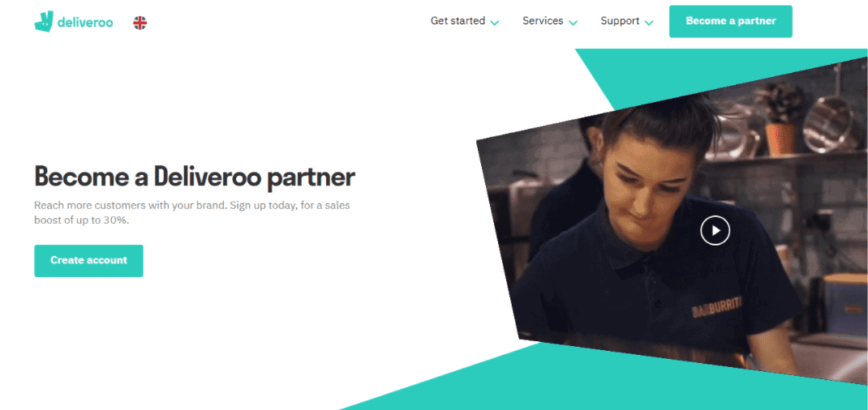Click the sales boost description paragraph
Screen dimensions: 868x410
[x=192, y=213]
